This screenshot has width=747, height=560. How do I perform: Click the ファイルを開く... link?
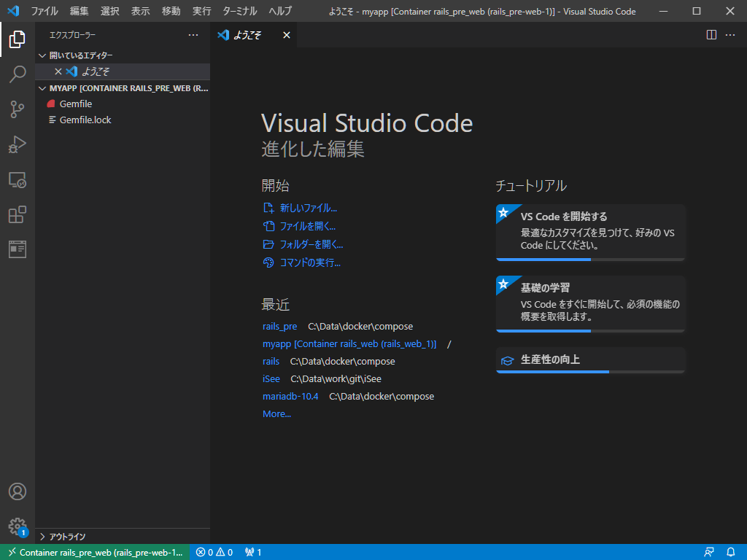(299, 226)
